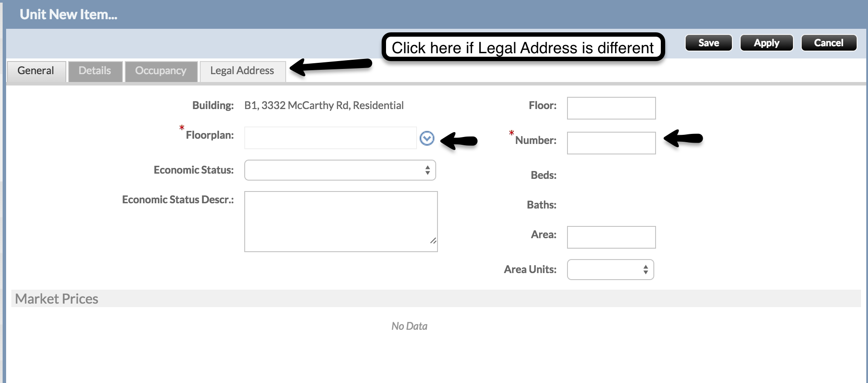The image size is (868, 383).
Task: Click the Market Prices section header
Action: 57,299
